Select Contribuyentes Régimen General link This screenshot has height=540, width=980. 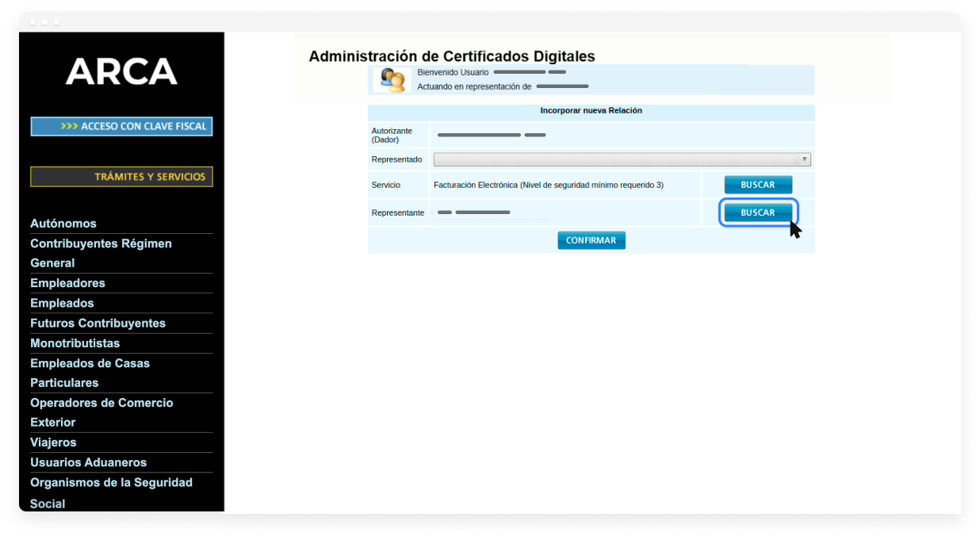coord(101,253)
